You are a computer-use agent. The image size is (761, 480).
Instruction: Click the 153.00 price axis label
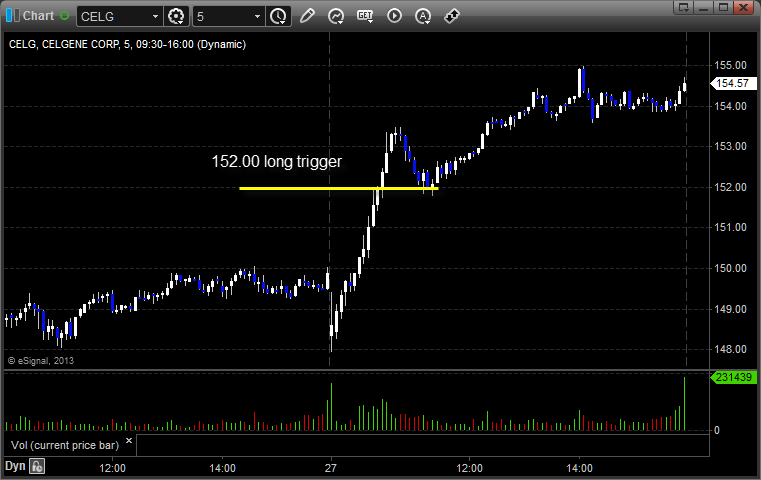pyautogui.click(x=730, y=146)
